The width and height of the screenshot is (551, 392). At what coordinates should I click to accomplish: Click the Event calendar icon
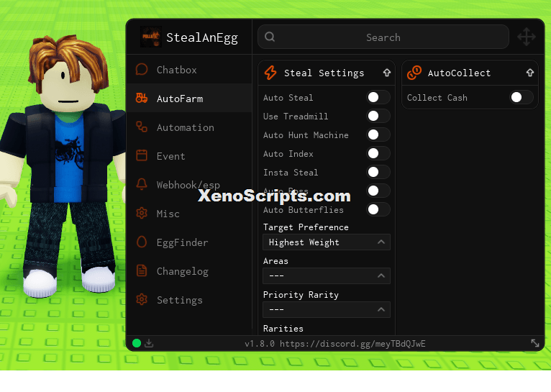(142, 155)
